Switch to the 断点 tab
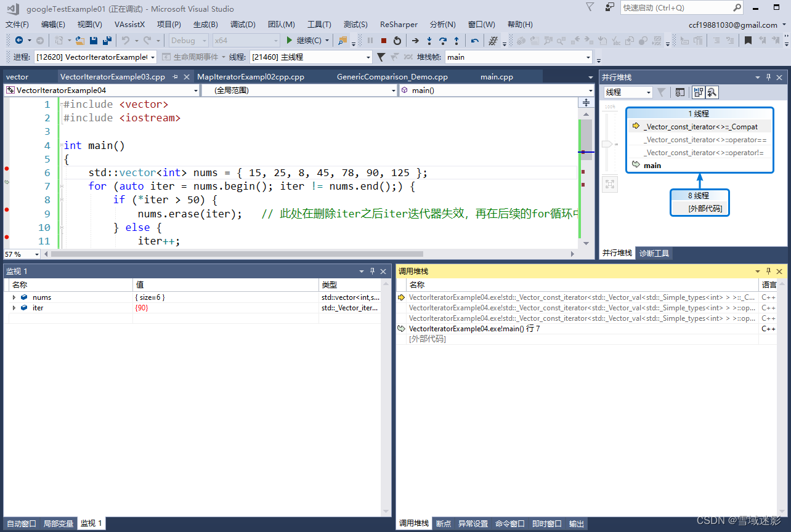 444,523
